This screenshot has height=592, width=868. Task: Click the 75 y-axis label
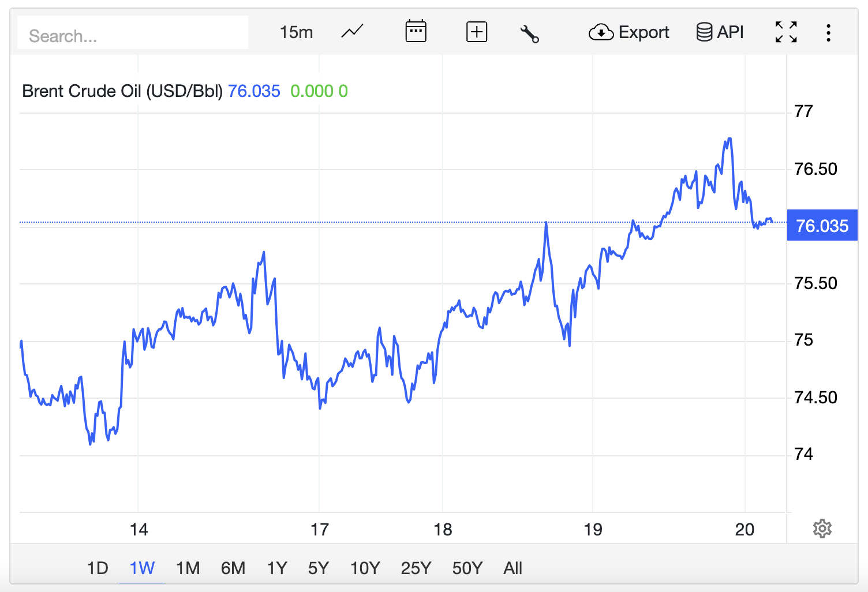803,340
